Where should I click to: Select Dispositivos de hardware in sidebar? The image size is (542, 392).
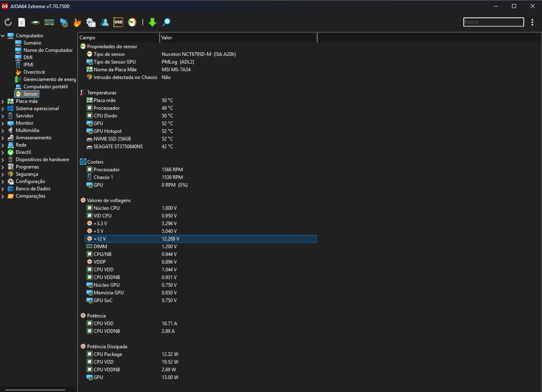pyautogui.click(x=42, y=160)
